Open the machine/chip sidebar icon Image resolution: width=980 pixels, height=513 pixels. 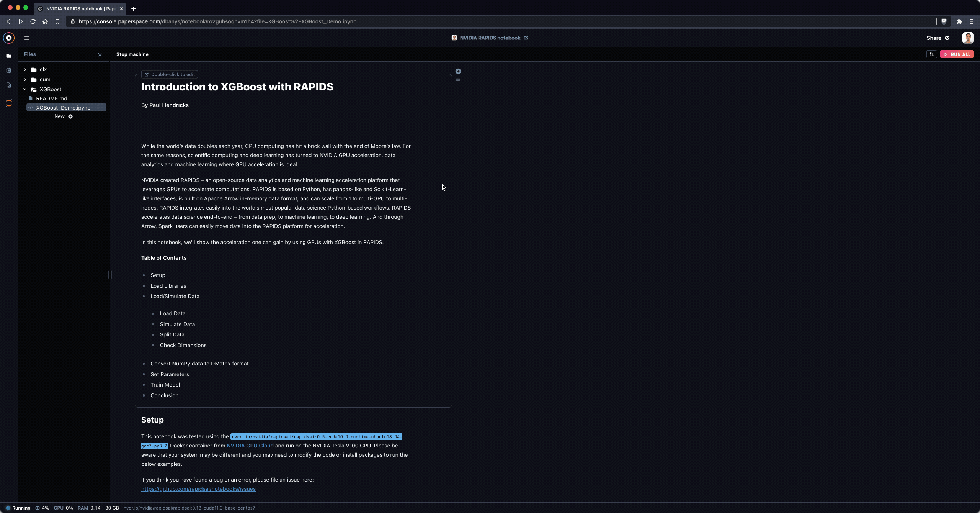click(x=9, y=70)
